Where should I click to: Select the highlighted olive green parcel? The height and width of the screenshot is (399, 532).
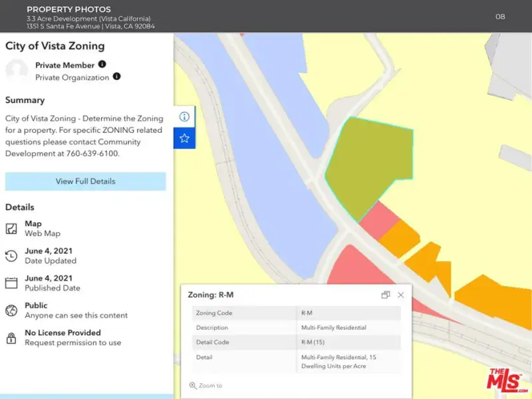[x=368, y=164]
